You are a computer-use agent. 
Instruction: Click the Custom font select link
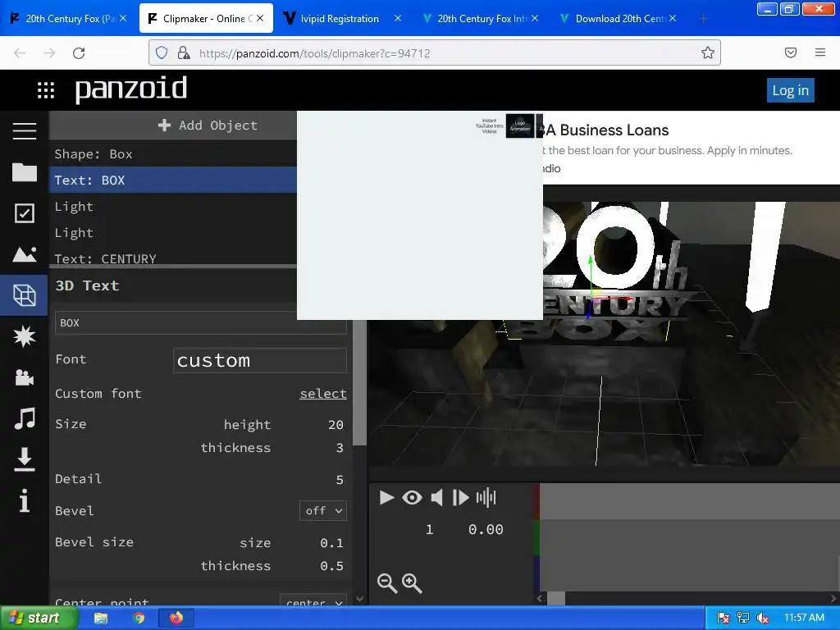(323, 394)
